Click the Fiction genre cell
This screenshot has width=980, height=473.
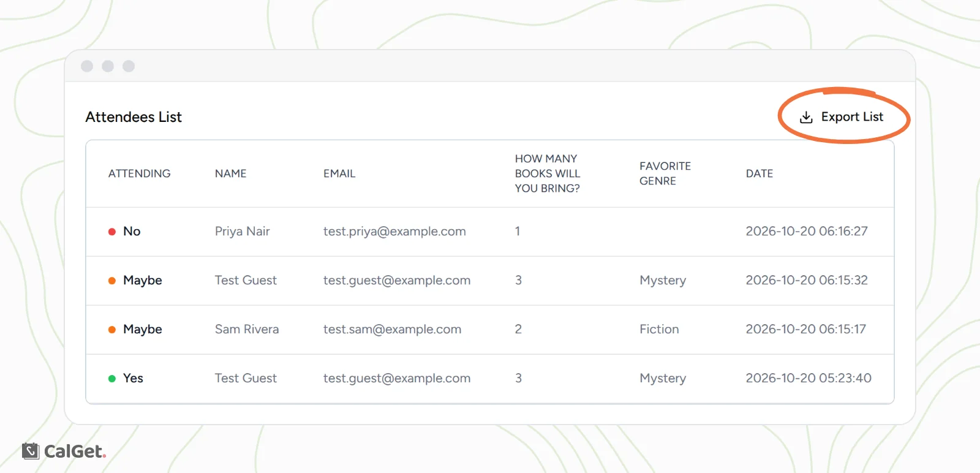pyautogui.click(x=659, y=330)
